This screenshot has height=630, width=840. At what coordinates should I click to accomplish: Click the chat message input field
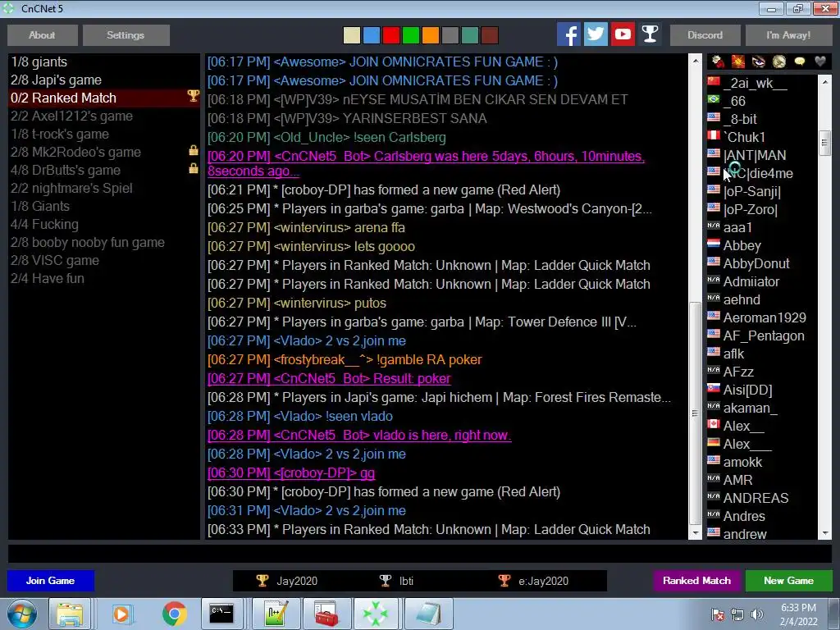coord(420,554)
